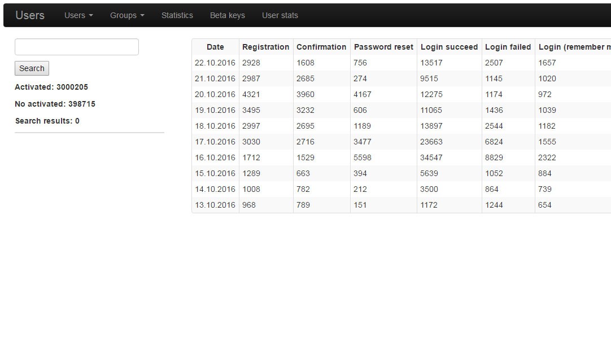Click the No activated count label

coord(55,104)
